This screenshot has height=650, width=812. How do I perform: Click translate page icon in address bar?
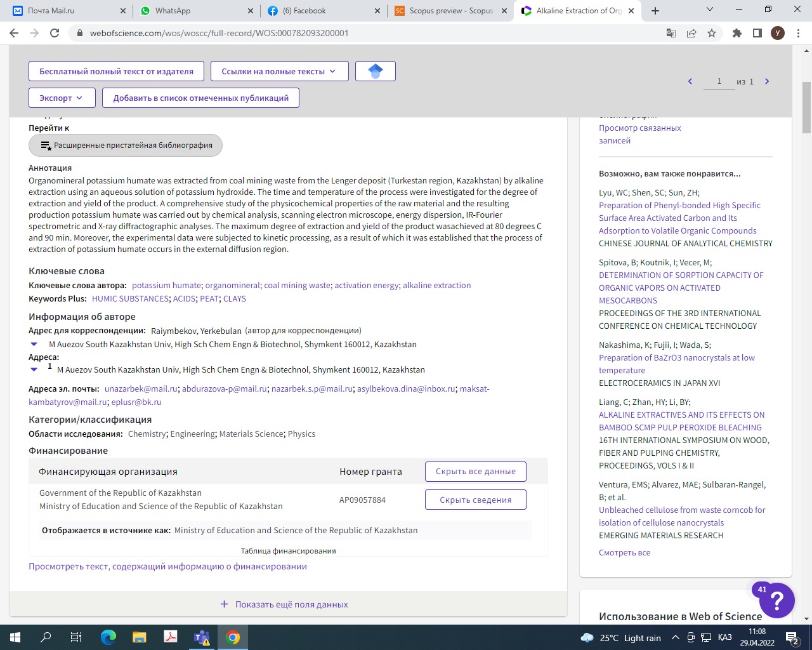point(671,33)
